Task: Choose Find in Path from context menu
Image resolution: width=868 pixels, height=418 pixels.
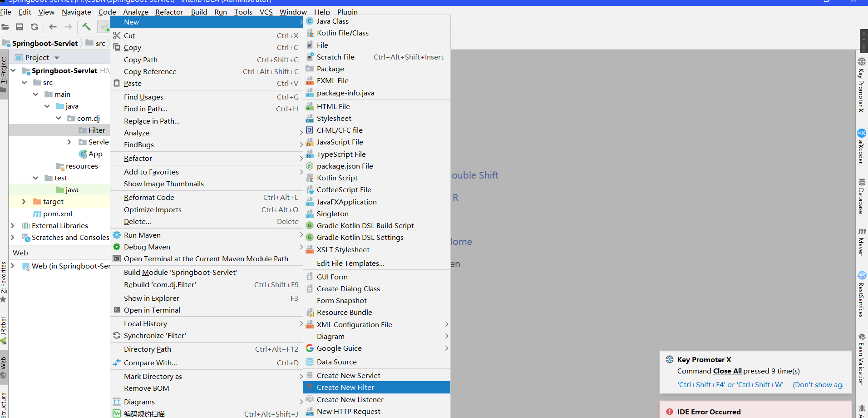Action: [207, 109]
